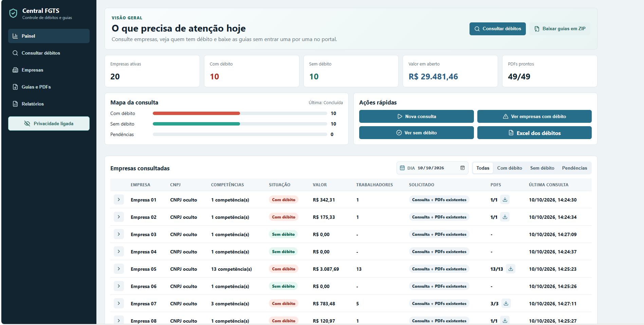Click the PDFs prontos 49/49 card
The image size is (644, 325).
550,71
